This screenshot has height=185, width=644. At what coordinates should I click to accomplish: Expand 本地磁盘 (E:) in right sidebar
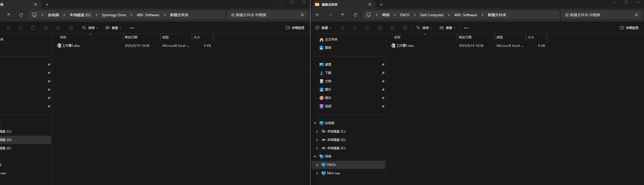[x=317, y=148]
